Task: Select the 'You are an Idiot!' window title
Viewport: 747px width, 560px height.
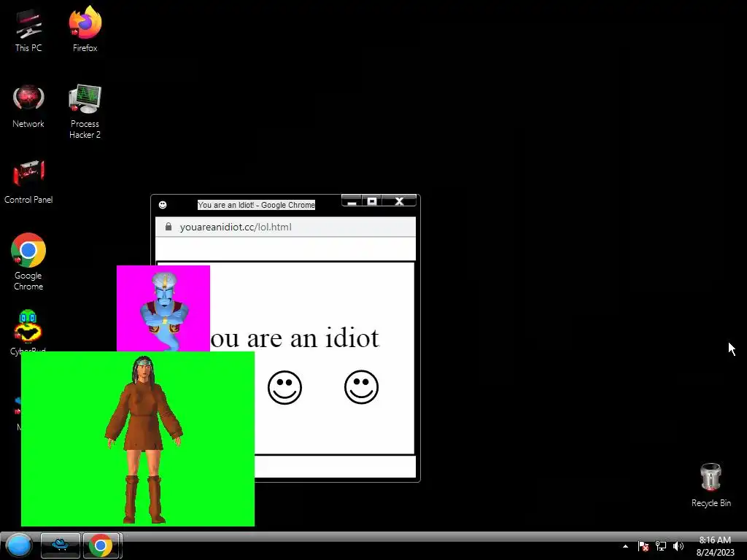Action: point(256,205)
